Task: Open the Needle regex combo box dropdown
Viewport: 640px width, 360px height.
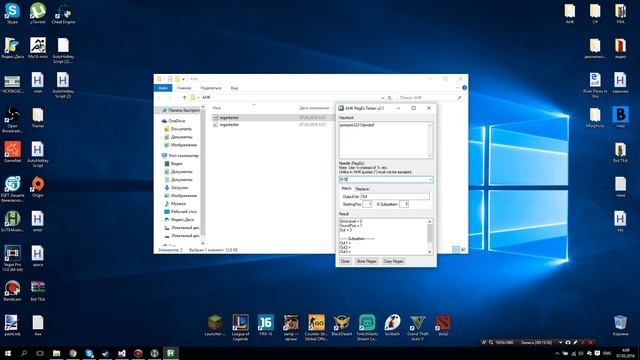Action: point(430,180)
